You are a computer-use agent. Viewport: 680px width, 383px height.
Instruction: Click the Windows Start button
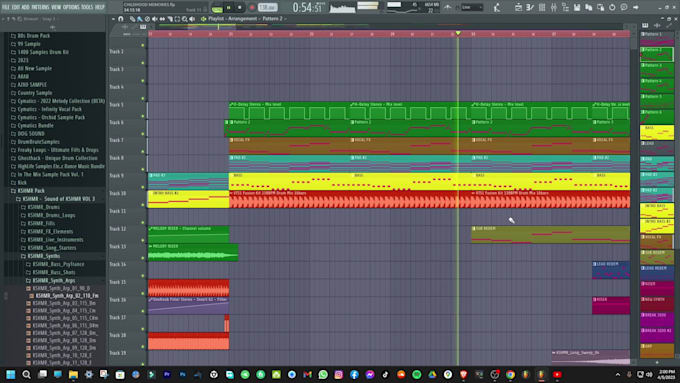coord(10,375)
